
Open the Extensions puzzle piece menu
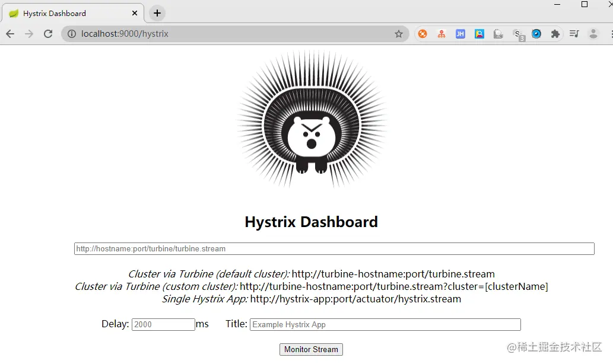(555, 34)
